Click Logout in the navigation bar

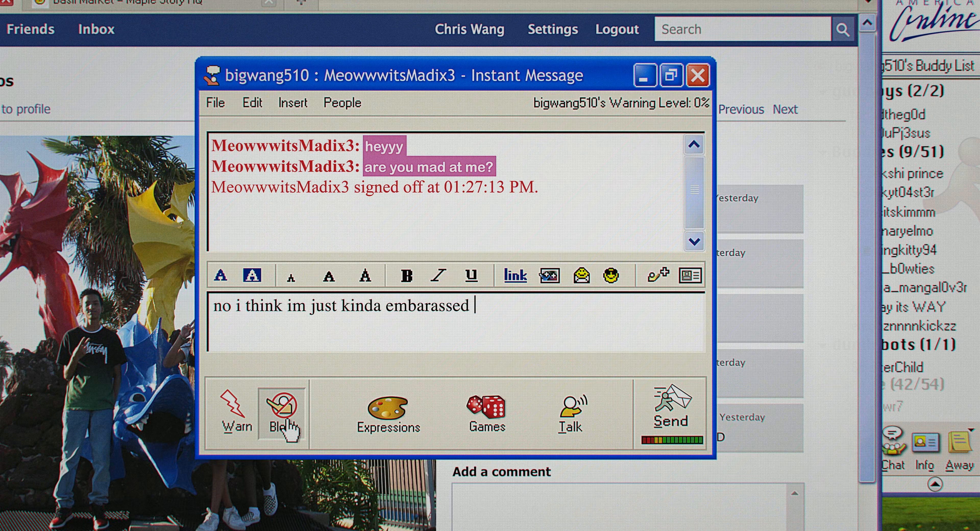pyautogui.click(x=617, y=29)
